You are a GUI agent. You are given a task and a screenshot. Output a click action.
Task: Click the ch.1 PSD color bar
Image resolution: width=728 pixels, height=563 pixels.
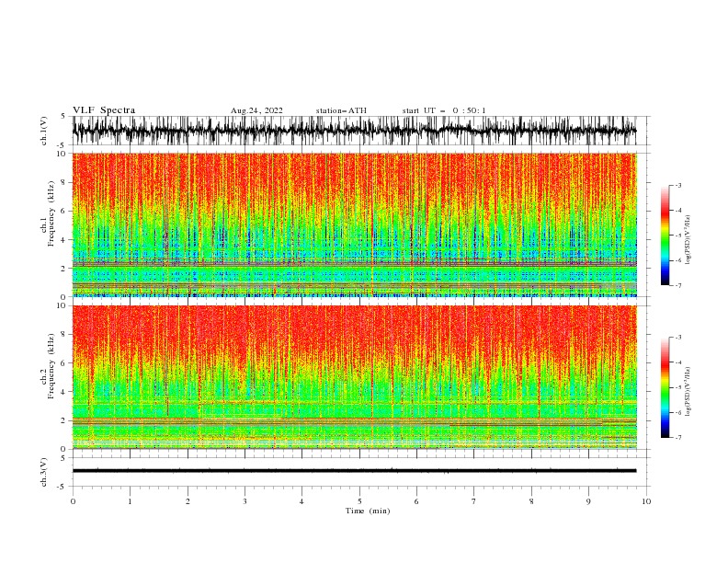665,235
